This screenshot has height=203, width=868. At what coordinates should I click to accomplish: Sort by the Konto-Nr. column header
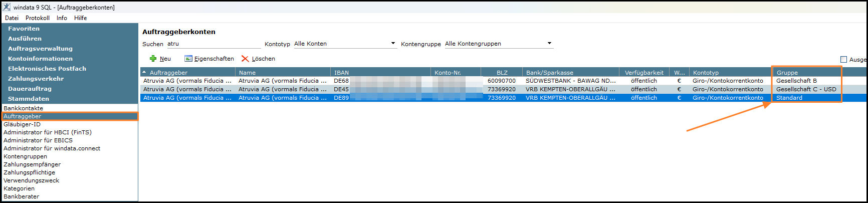tap(456, 72)
